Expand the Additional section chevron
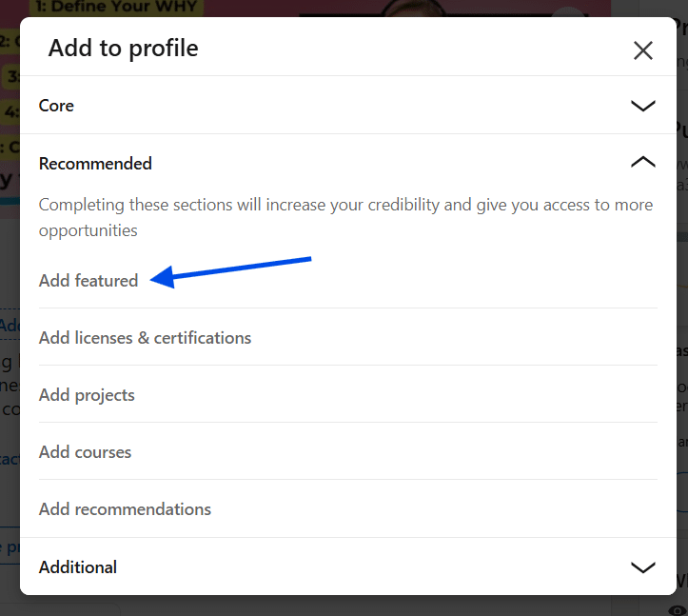The height and width of the screenshot is (616, 688). pyautogui.click(x=643, y=567)
